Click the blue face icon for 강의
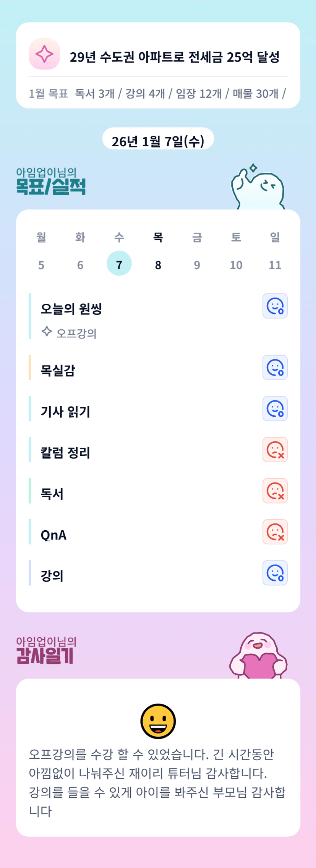 [x=275, y=573]
